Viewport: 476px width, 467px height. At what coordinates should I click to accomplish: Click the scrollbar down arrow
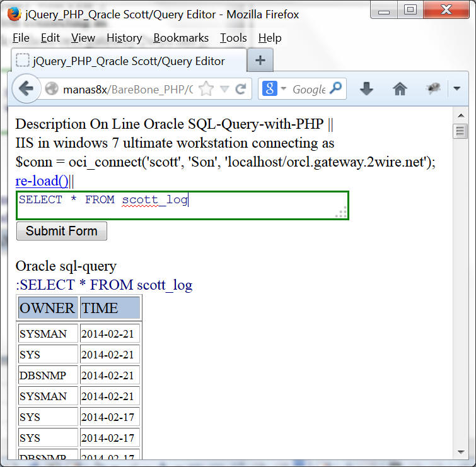click(x=461, y=452)
